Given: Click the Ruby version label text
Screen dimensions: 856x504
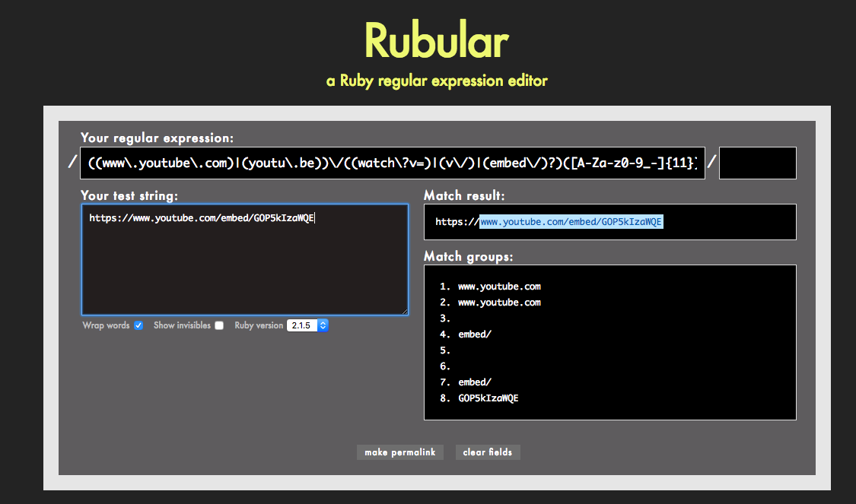Looking at the screenshot, I should 259,325.
